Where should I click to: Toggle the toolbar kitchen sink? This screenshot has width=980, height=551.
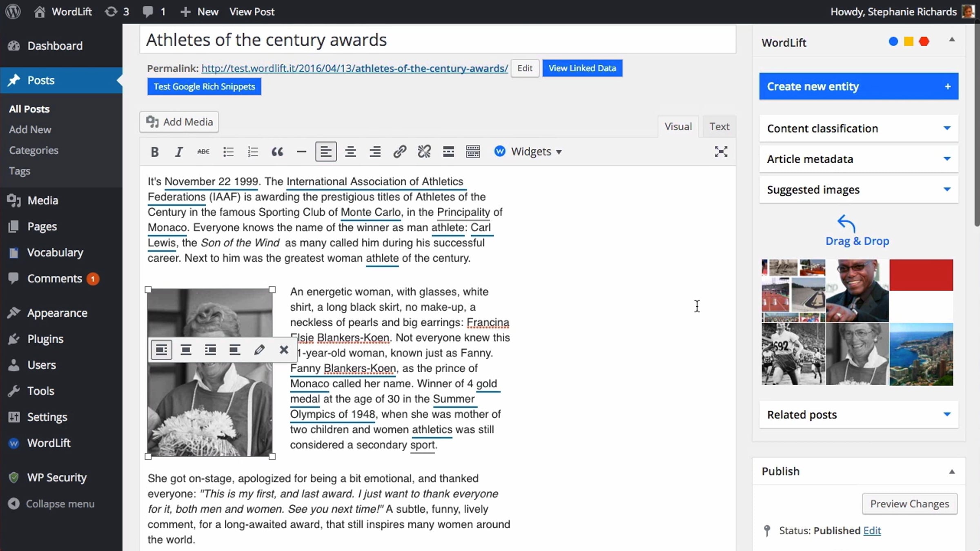[x=473, y=152]
